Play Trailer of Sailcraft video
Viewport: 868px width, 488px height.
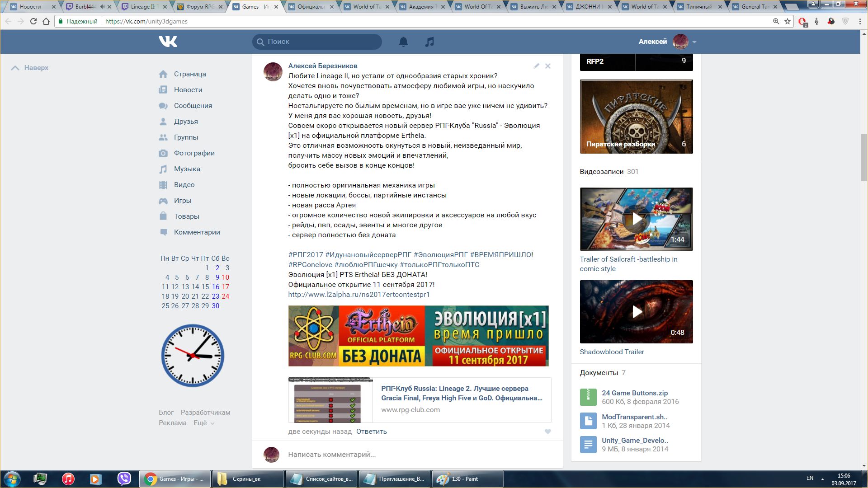click(x=636, y=219)
